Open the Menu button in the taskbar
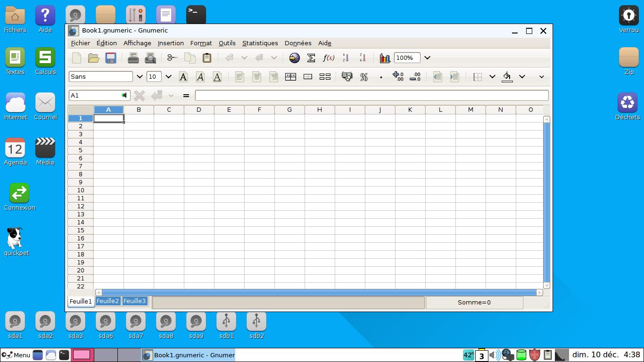 [x=17, y=355]
